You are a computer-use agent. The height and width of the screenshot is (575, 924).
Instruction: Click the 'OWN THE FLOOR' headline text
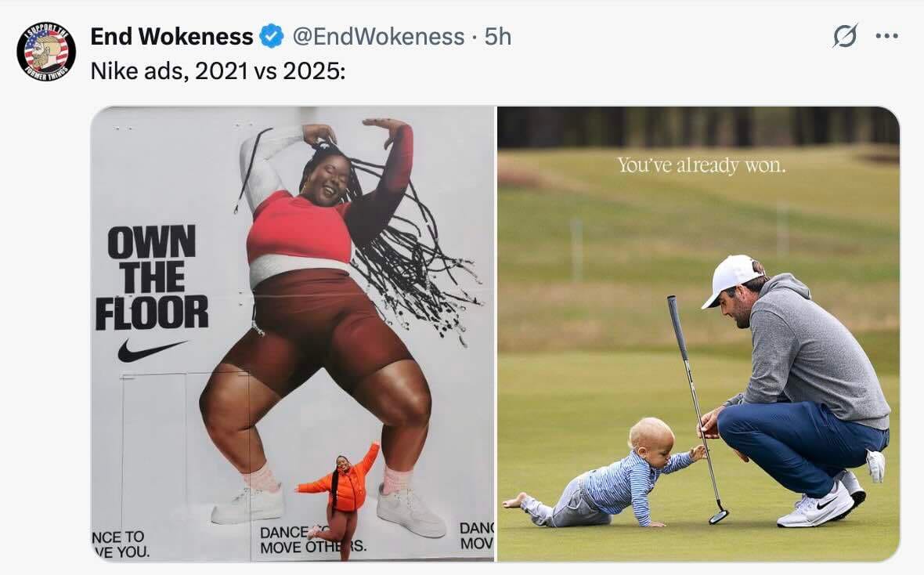(x=152, y=277)
